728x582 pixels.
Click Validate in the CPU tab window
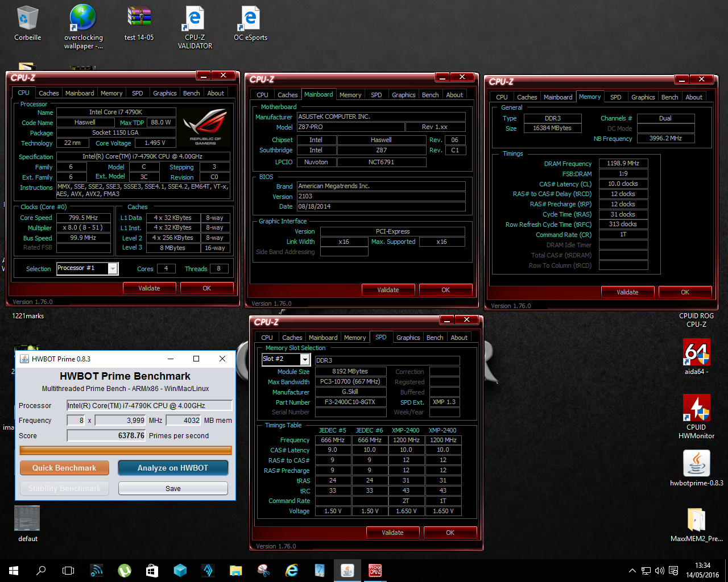point(149,288)
